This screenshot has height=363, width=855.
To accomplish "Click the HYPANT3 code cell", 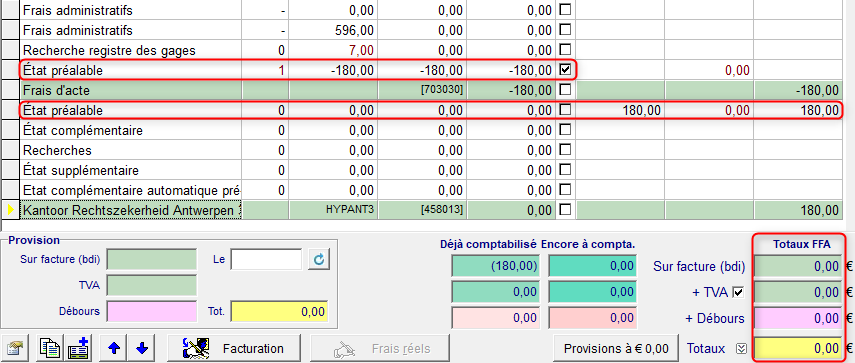I will click(x=333, y=210).
